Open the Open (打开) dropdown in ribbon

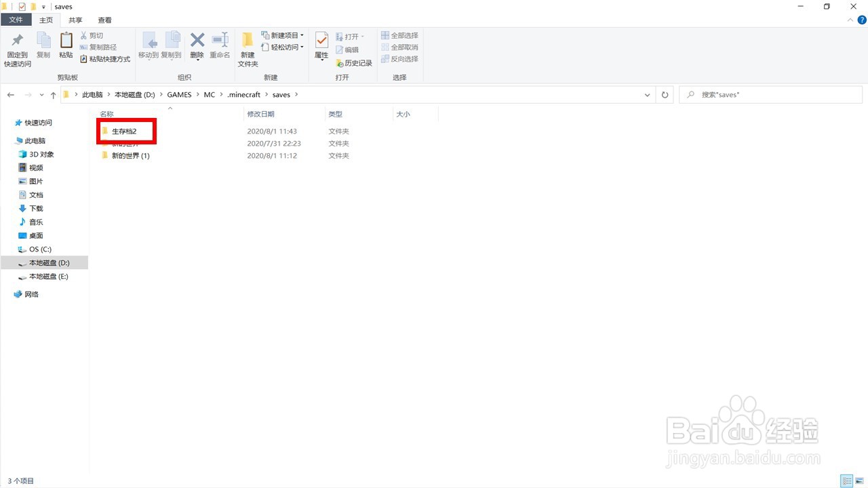point(350,36)
